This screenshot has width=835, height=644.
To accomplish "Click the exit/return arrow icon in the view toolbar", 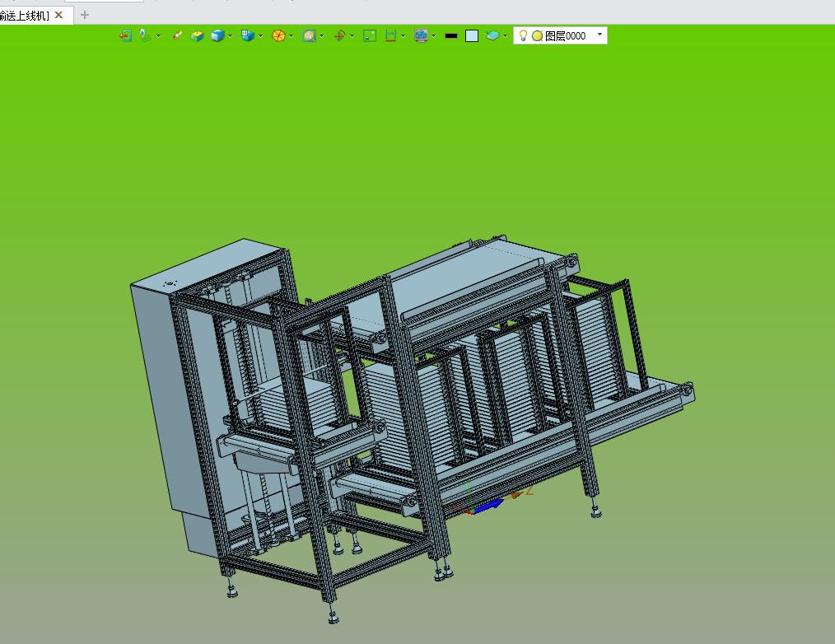I will [x=126, y=35].
